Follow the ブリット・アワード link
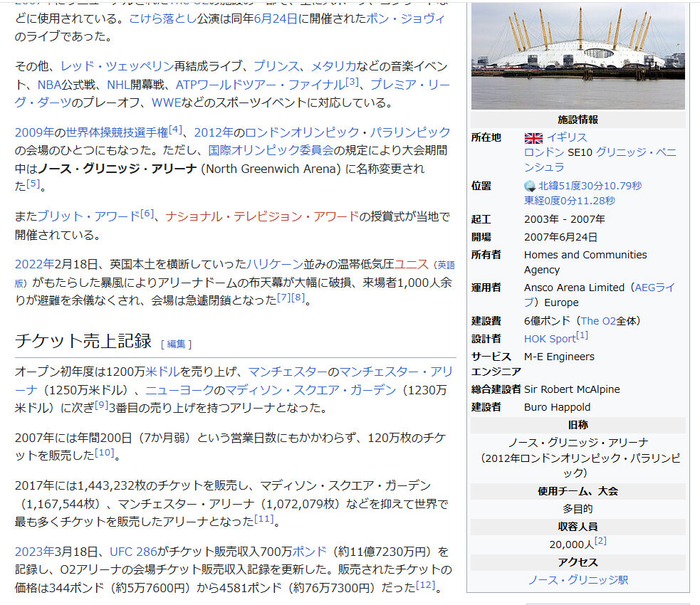 88,216
